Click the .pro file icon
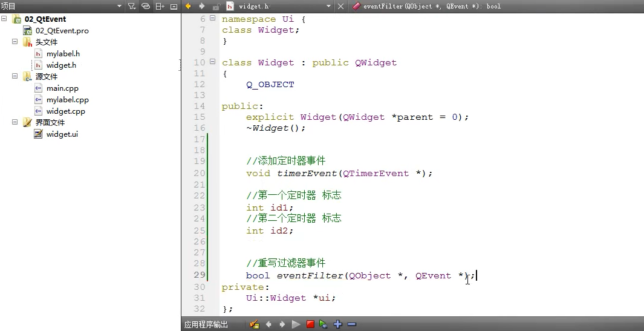 click(28, 30)
